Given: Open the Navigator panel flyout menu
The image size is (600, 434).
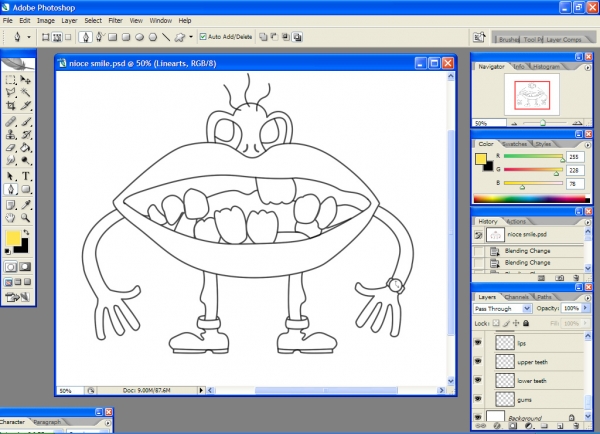Looking at the screenshot, I should click(x=588, y=67).
